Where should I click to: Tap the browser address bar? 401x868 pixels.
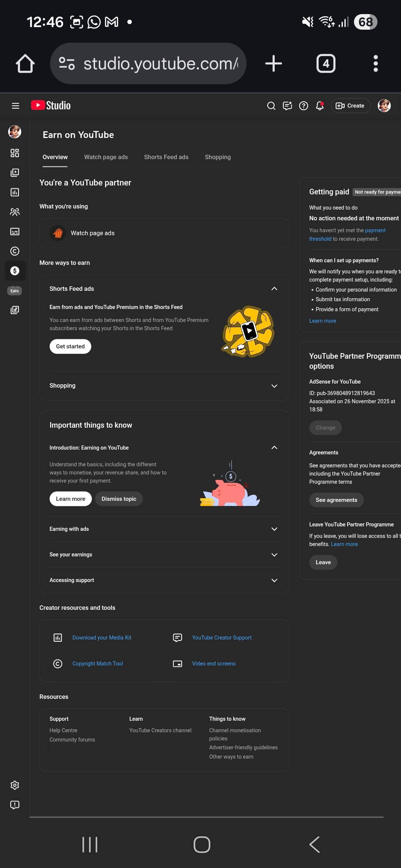coord(149,63)
